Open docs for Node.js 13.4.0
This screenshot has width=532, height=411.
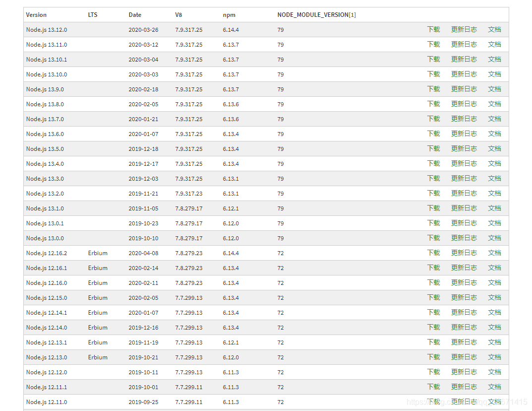(494, 164)
